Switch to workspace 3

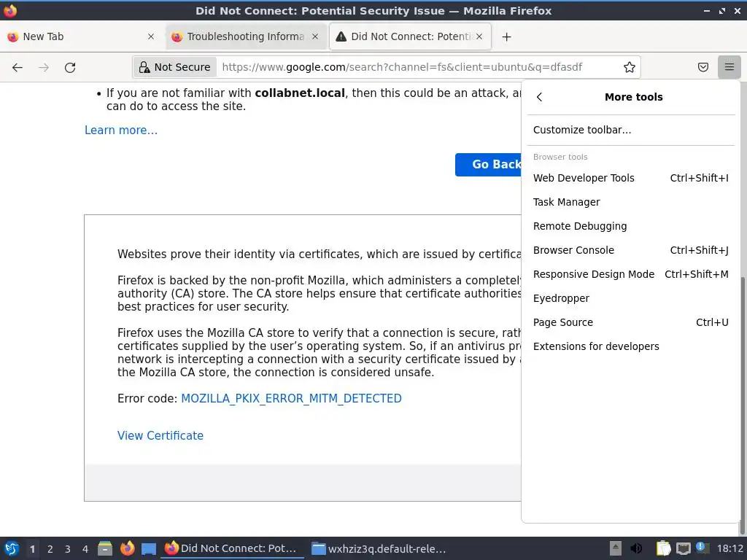(68, 549)
